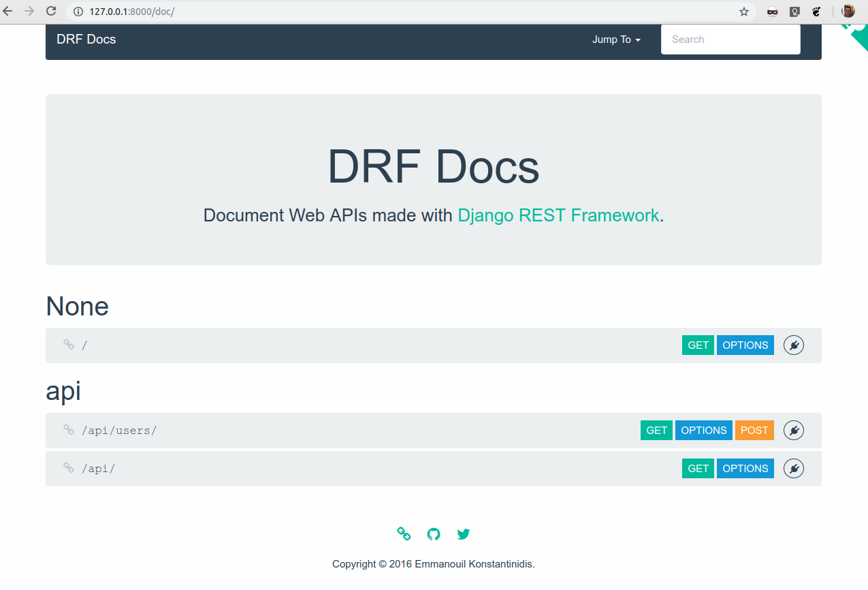The height and width of the screenshot is (590, 868).
Task: Open the browser profile avatar
Action: click(x=848, y=11)
